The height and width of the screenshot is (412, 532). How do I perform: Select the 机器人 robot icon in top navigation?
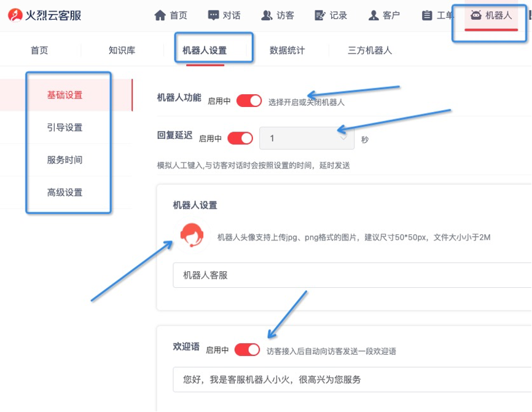pyautogui.click(x=475, y=15)
